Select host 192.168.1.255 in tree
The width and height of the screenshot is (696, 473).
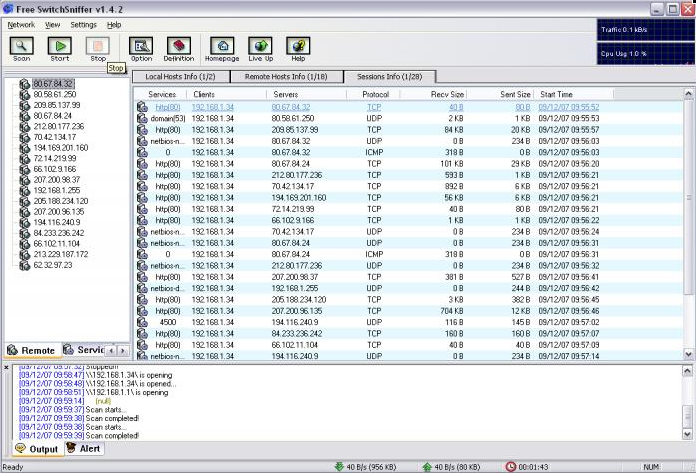coord(57,190)
